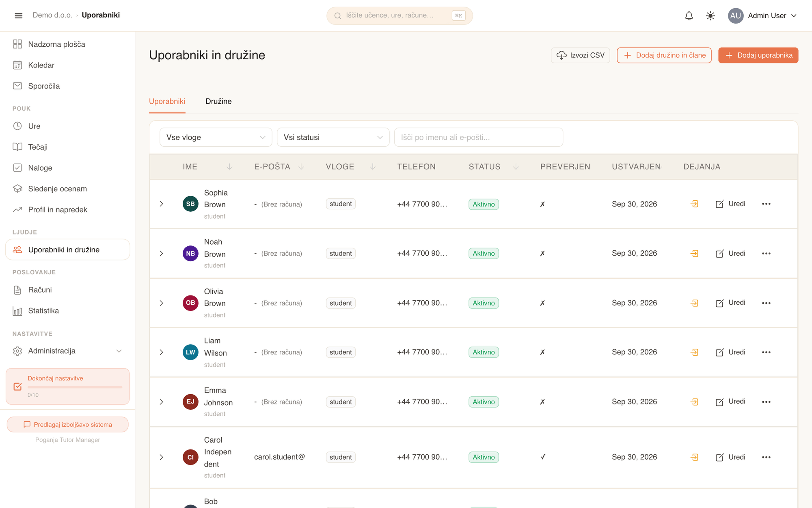Click the Koledar calendar sidebar icon
812x508 pixels.
tap(17, 65)
